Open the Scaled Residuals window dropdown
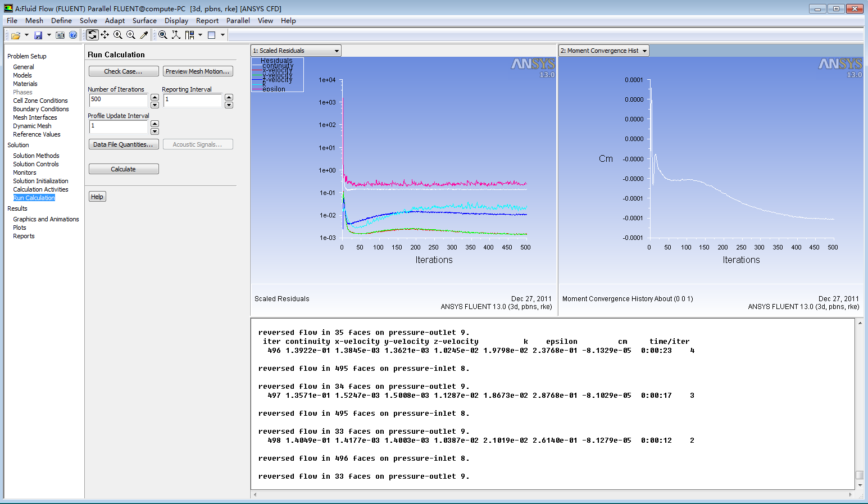The image size is (868, 504). [337, 51]
